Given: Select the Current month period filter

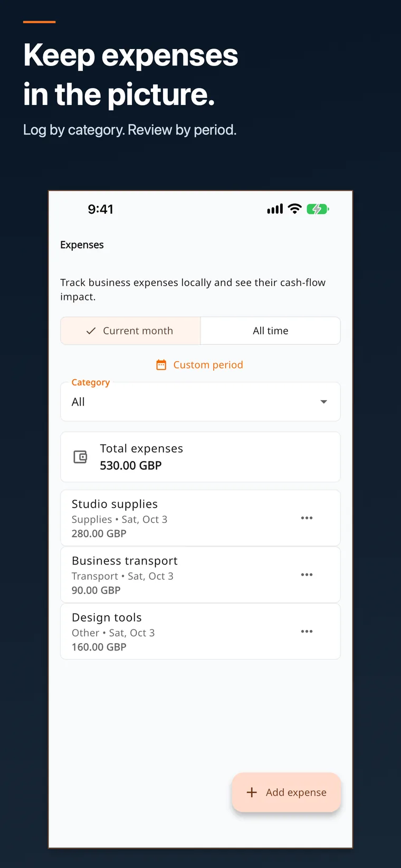Looking at the screenshot, I should pos(130,331).
